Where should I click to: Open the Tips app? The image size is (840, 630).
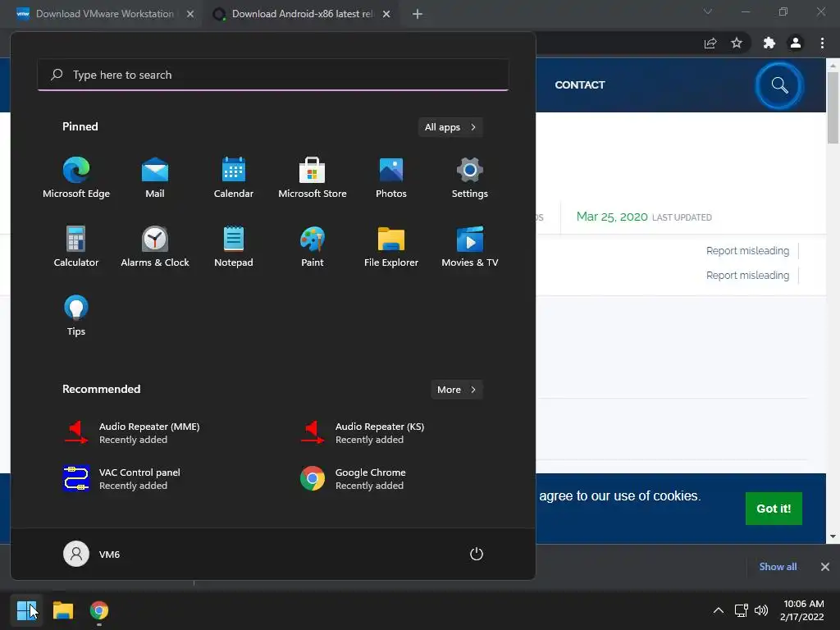coord(76,316)
